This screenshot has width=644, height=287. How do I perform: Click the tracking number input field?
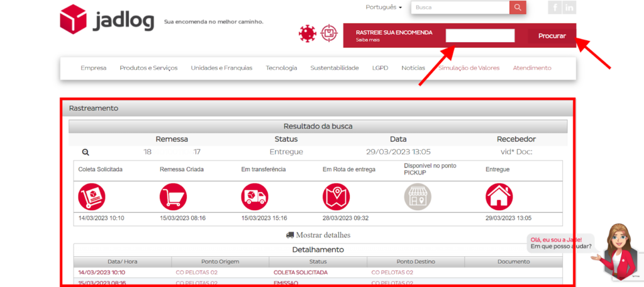pos(480,36)
